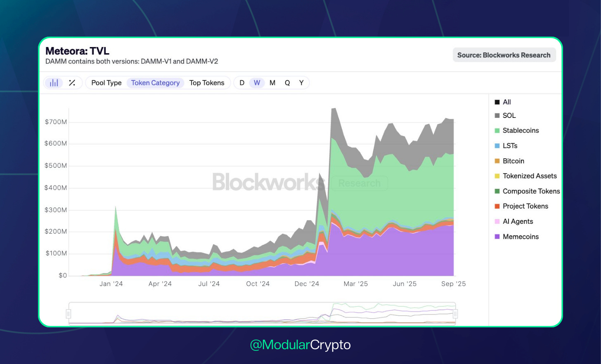
Task: Select the Token Category tab
Action: [x=155, y=83]
